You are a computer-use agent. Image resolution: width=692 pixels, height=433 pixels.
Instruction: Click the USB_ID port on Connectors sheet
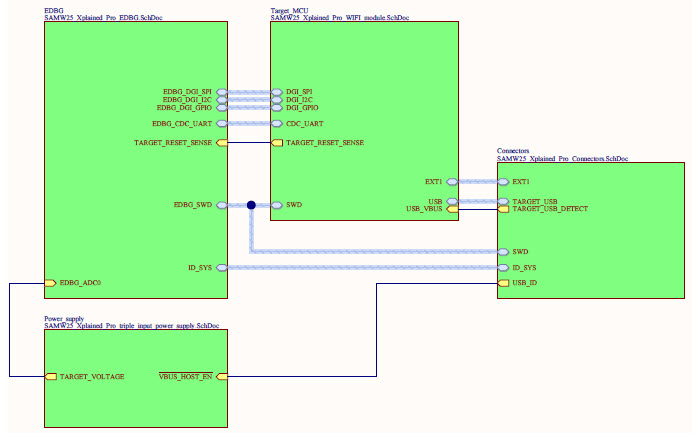point(504,283)
